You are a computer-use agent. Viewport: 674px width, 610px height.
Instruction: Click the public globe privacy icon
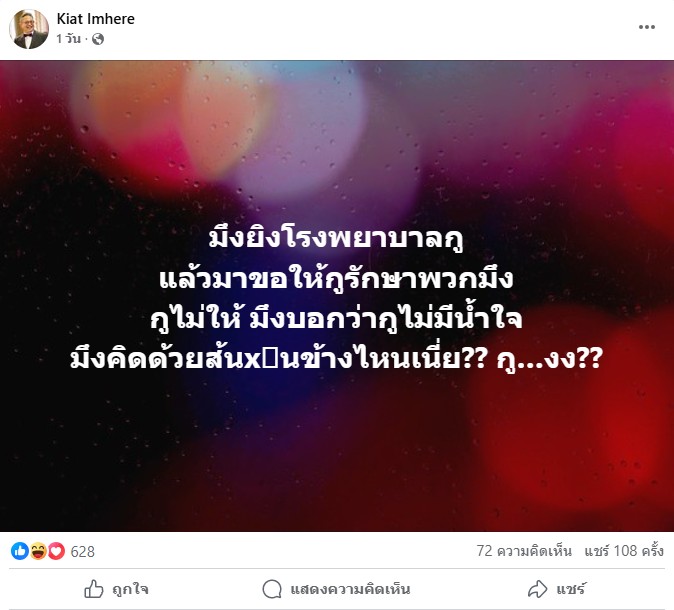tap(98, 39)
